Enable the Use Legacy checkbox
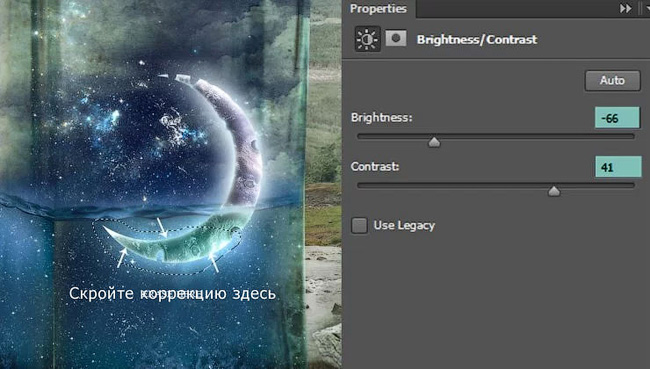Screen dimensions: 650x369 pyautogui.click(x=359, y=226)
